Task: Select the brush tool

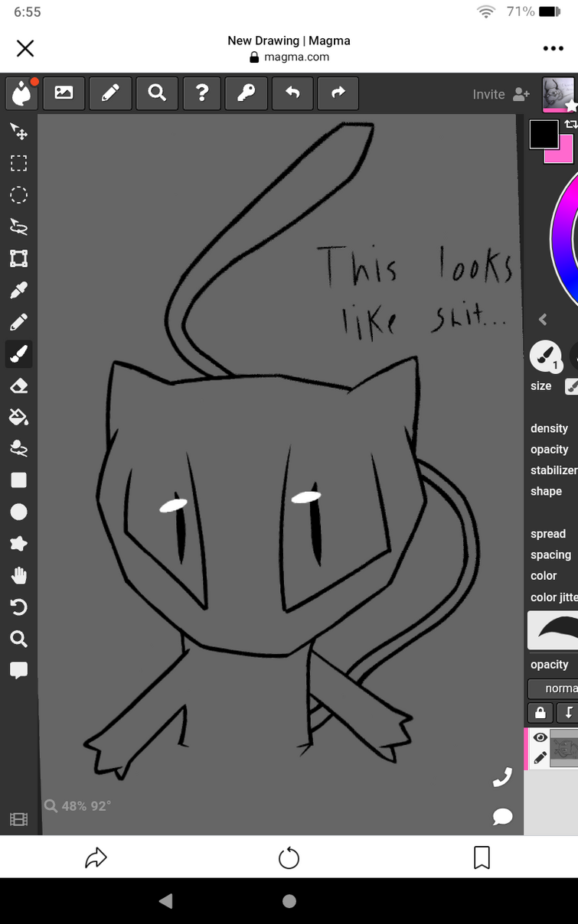Action: 18,353
